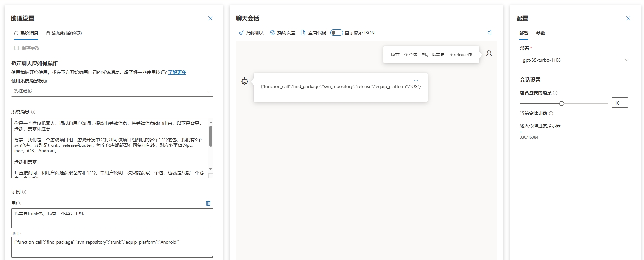
Task: Click info icon next to 系统消息
Action: pos(33,112)
